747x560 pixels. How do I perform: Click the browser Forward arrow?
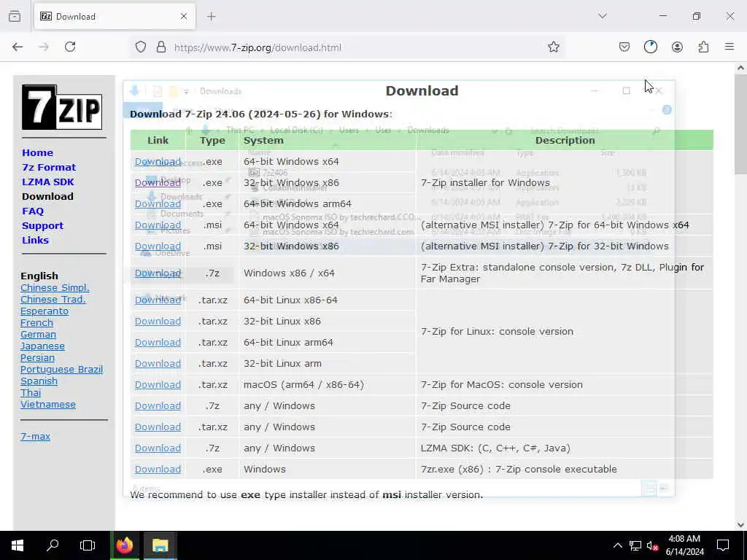coord(44,47)
